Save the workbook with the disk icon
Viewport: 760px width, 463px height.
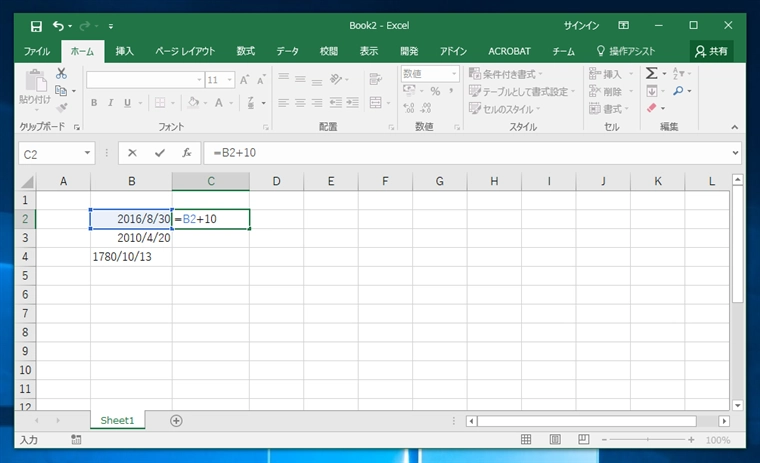coord(36,26)
